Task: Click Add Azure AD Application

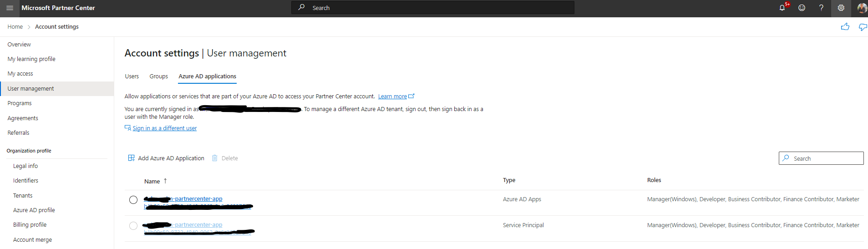Action: click(166, 158)
